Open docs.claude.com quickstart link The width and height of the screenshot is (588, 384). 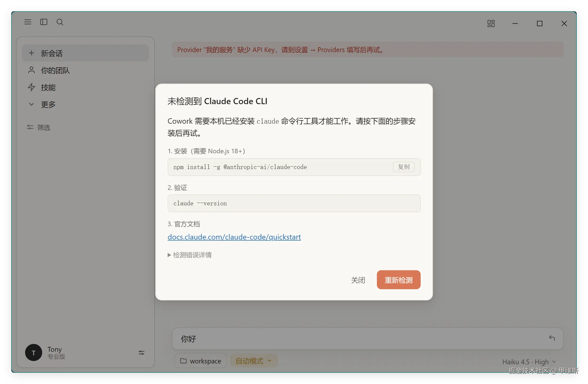tap(234, 237)
